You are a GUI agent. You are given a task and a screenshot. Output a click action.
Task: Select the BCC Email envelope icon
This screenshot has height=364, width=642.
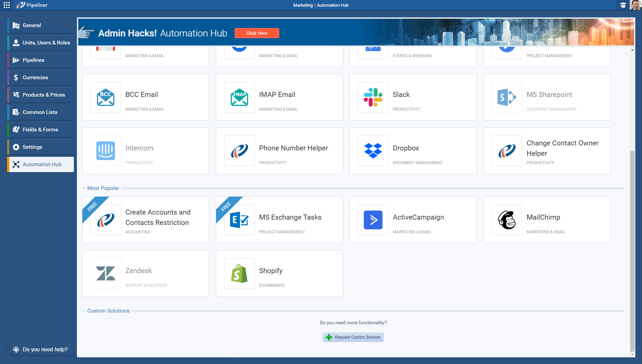[105, 97]
